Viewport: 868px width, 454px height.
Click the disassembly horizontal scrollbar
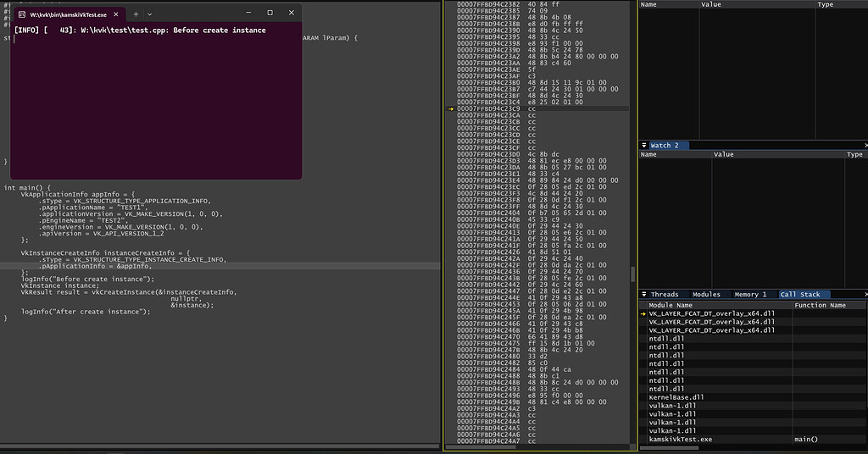tap(481, 447)
